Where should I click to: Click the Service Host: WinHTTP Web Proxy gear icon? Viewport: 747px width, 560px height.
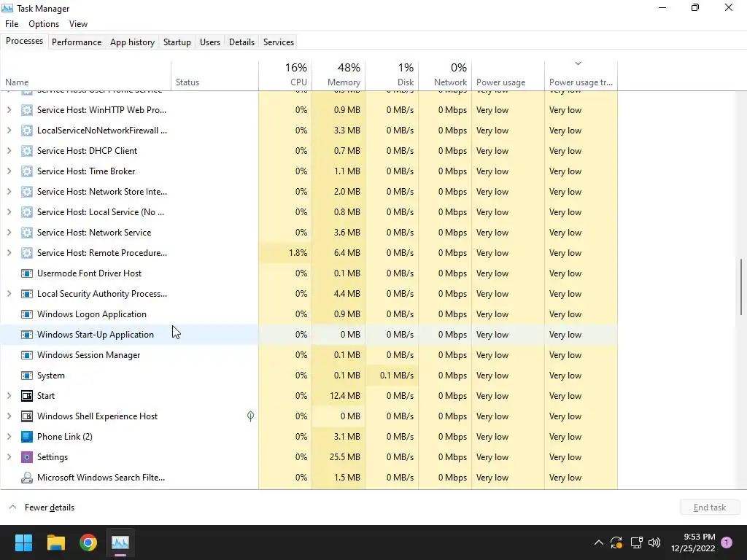click(x=27, y=110)
